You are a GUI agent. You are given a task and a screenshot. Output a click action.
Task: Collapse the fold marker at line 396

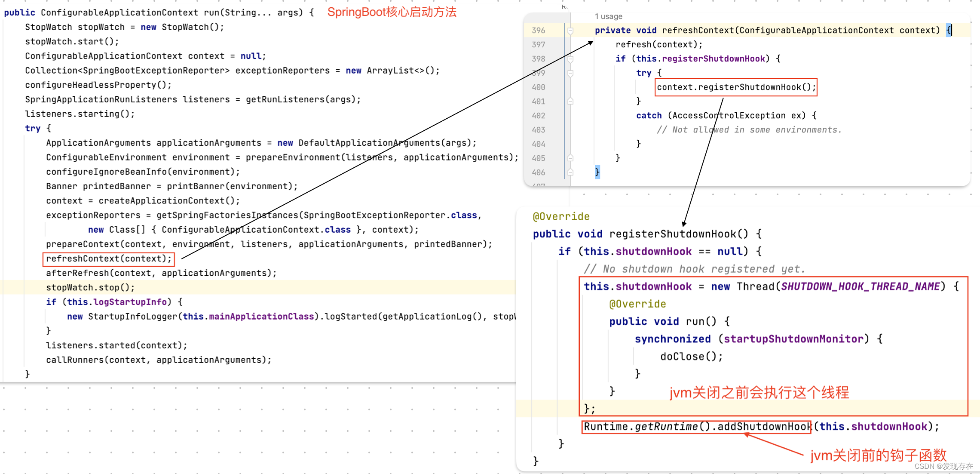pos(570,31)
